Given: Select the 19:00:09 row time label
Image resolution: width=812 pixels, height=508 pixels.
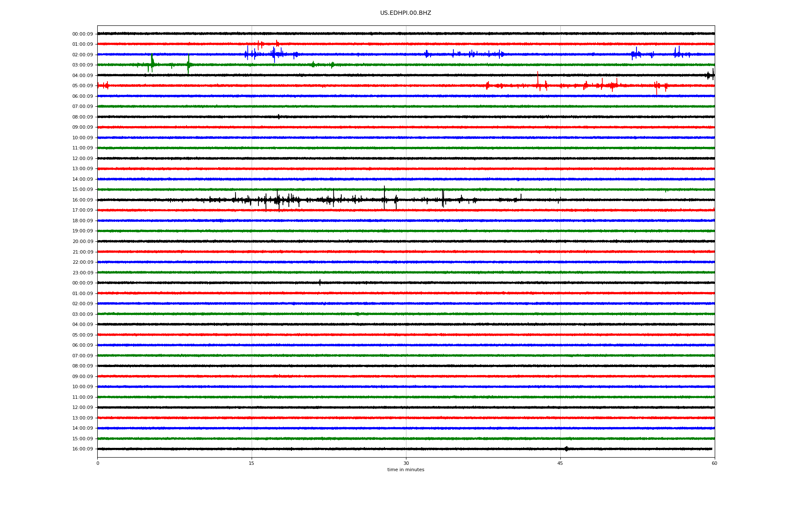Looking at the screenshot, I should click(82, 231).
